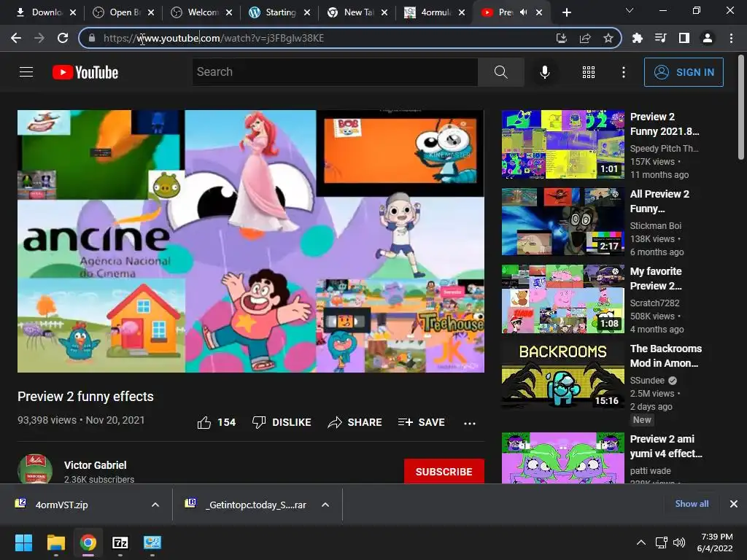Install app icon in address bar

[x=562, y=38]
